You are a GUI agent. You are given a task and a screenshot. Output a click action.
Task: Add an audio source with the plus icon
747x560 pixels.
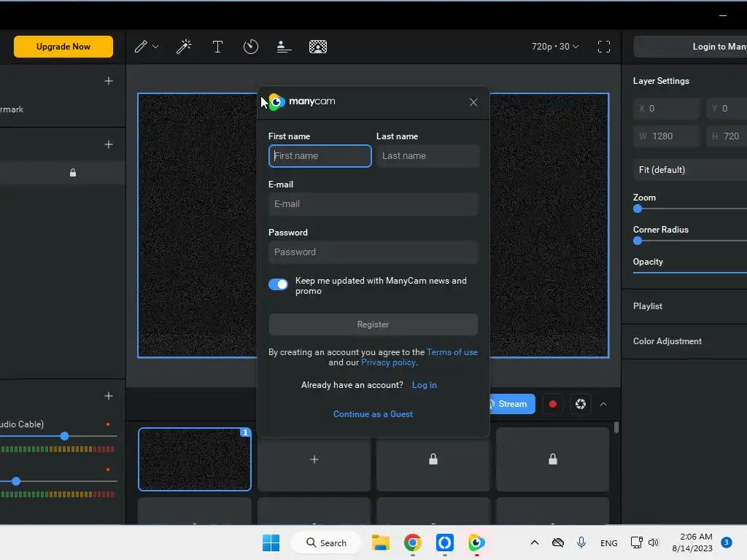click(x=109, y=396)
